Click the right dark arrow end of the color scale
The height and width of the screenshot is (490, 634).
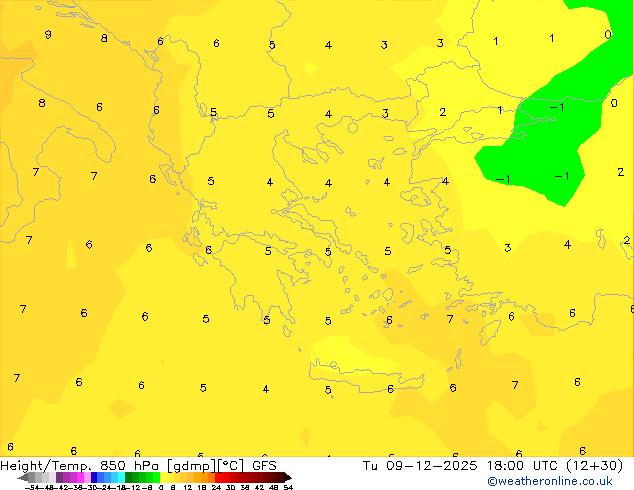[288, 477]
